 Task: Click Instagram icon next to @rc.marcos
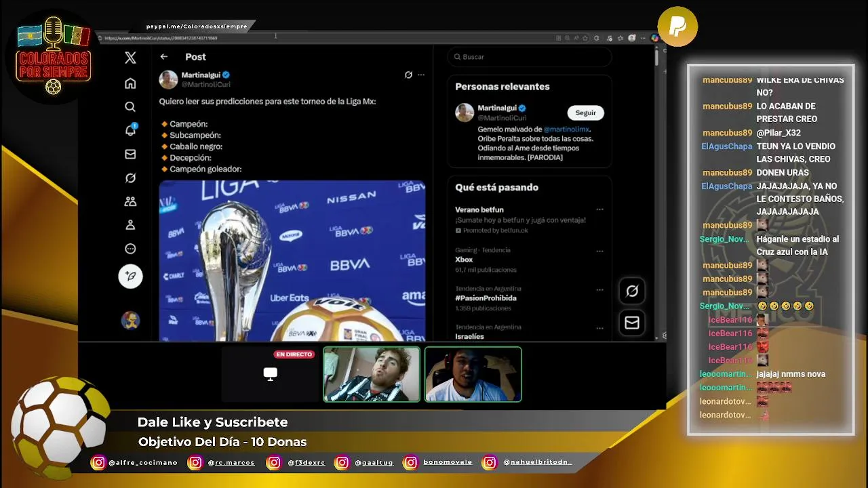195,463
